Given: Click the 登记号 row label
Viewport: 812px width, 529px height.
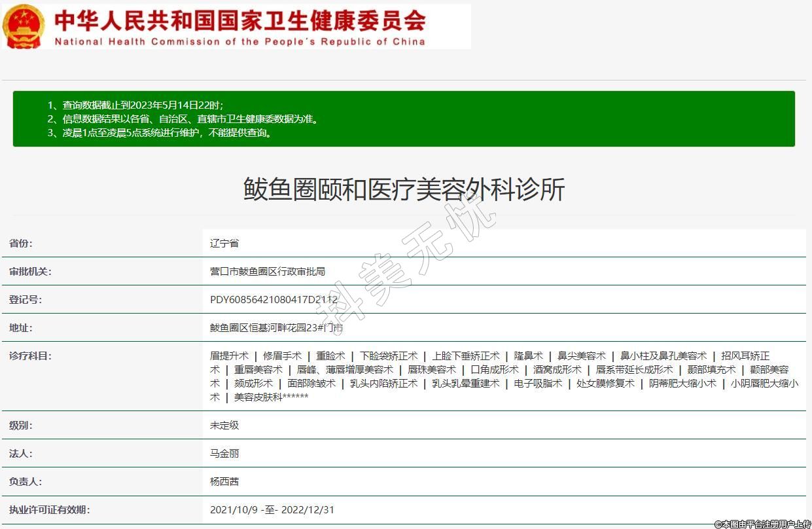Looking at the screenshot, I should [x=25, y=299].
